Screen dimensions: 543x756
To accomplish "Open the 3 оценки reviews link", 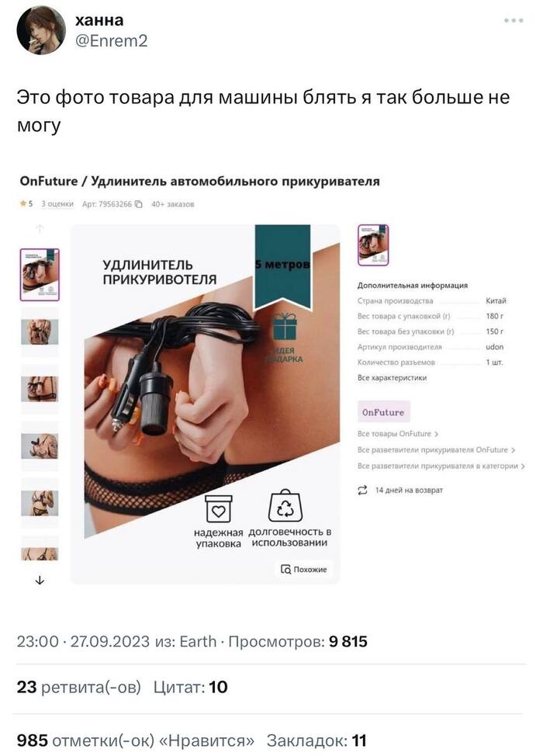I will pyautogui.click(x=57, y=204).
